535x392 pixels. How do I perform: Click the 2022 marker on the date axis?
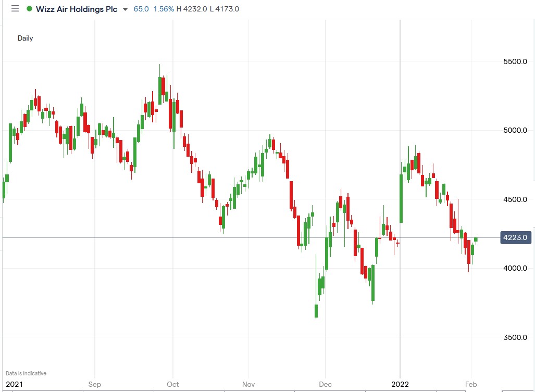[400, 384]
